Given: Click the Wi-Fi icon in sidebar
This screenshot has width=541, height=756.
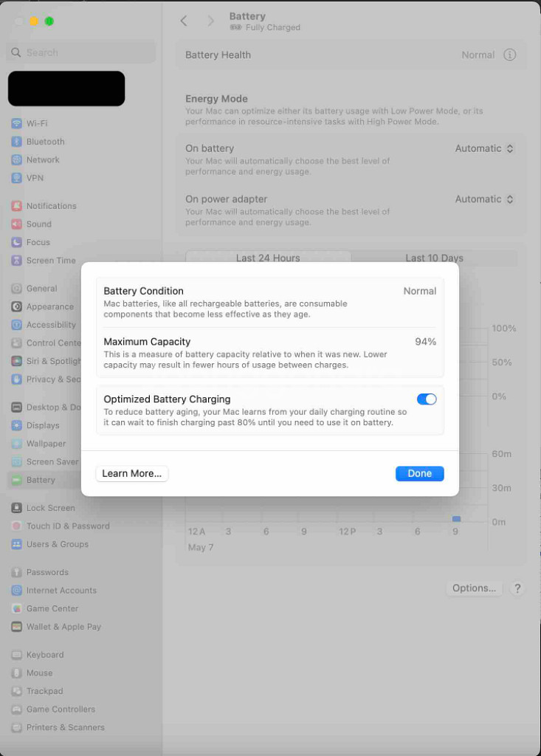Looking at the screenshot, I should click(16, 123).
